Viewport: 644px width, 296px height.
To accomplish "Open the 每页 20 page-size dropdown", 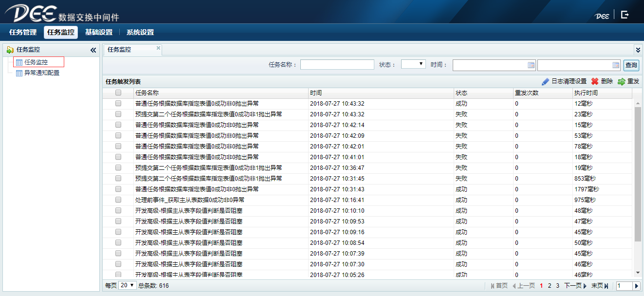I will click(x=127, y=285).
